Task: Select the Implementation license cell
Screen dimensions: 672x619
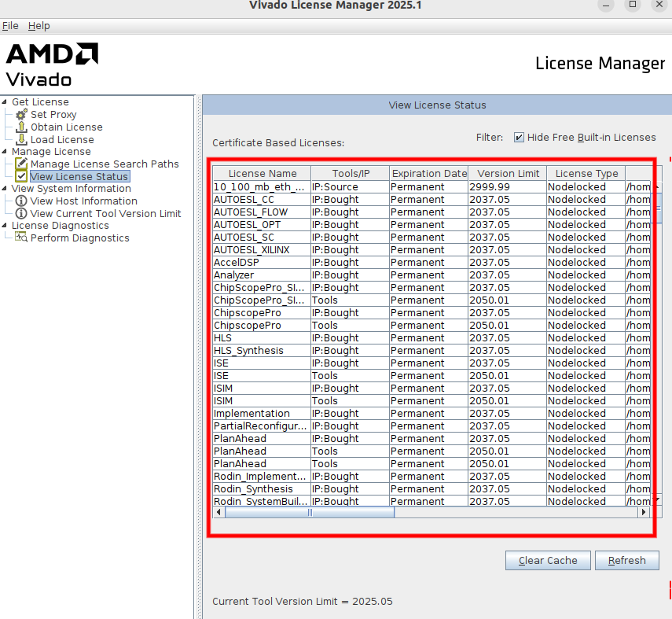Action: pos(262,413)
